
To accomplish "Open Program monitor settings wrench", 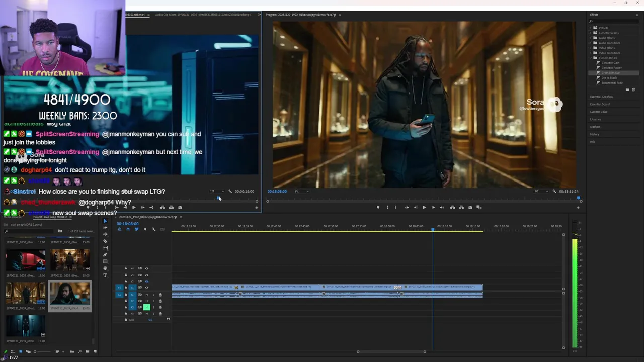I will pos(554,191).
